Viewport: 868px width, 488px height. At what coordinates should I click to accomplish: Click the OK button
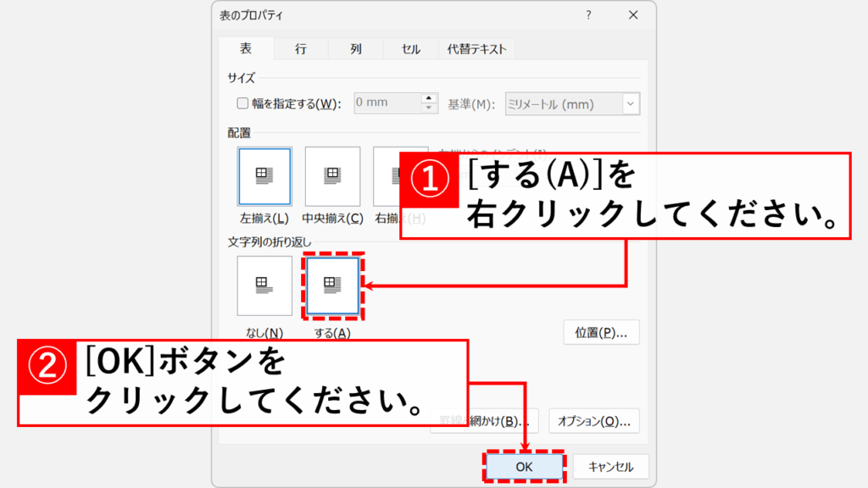point(526,466)
